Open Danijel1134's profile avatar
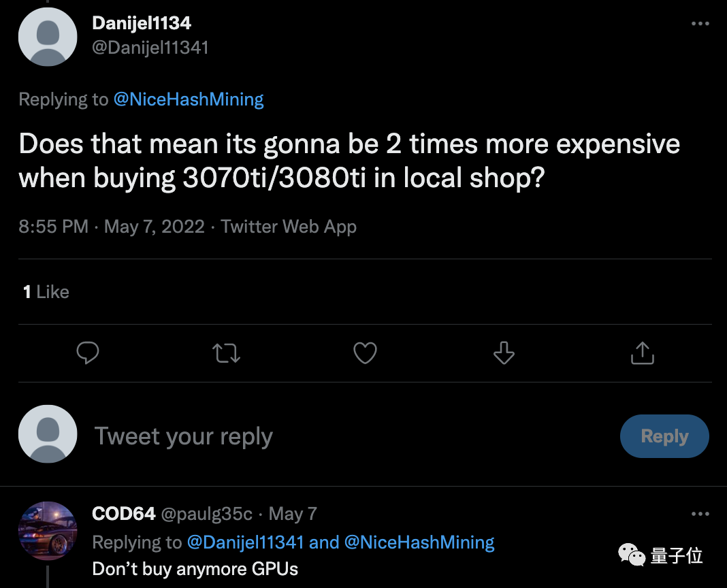The image size is (727, 588). (x=48, y=37)
